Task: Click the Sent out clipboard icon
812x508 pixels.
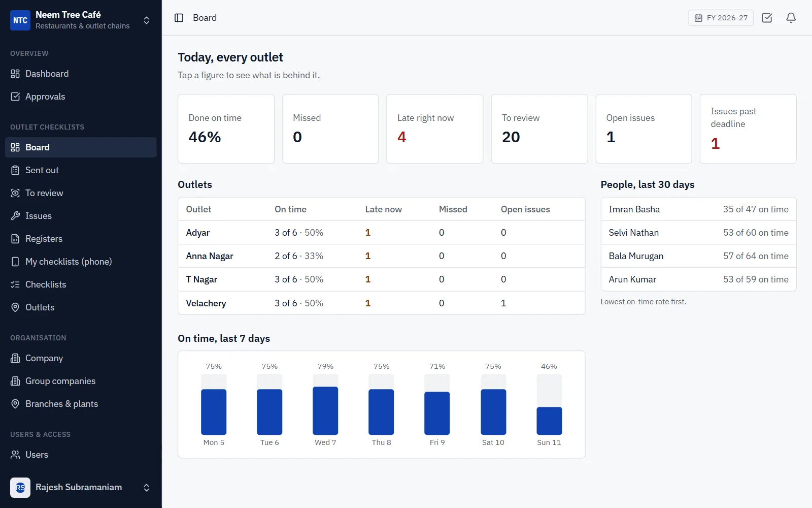Action: coord(15,170)
